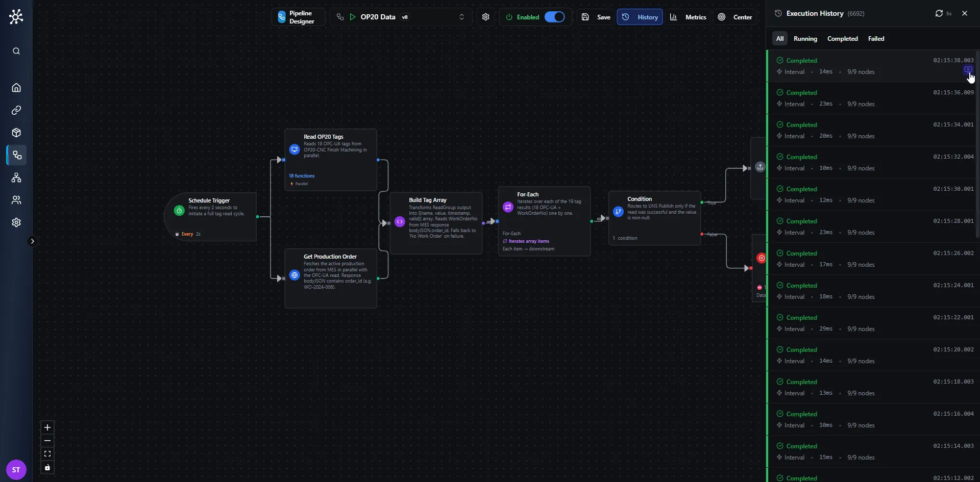Zoom in on the canvas with plus button
Screen dimensions: 980x482
pyautogui.click(x=47, y=427)
